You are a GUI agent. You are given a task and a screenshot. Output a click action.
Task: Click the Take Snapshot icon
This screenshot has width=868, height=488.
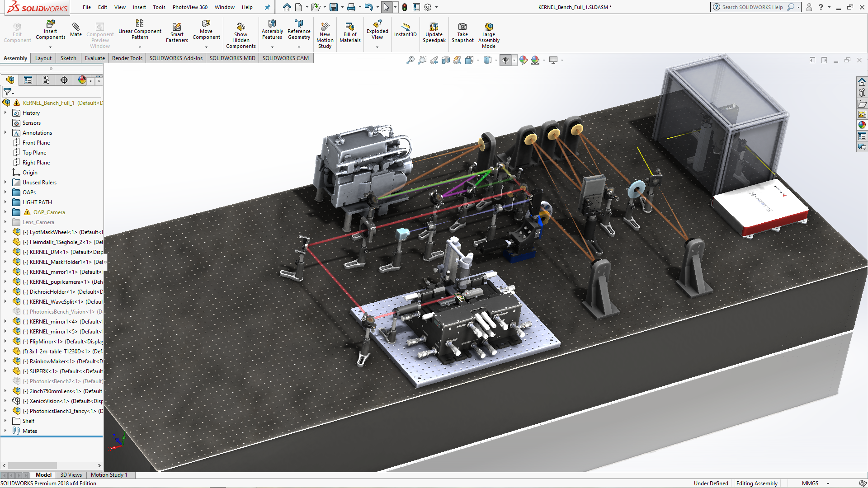click(x=462, y=33)
